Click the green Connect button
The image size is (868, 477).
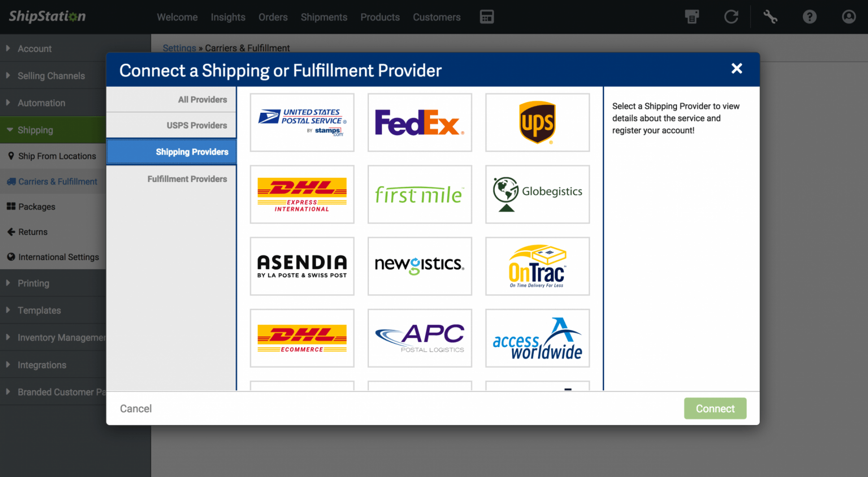pyautogui.click(x=715, y=408)
